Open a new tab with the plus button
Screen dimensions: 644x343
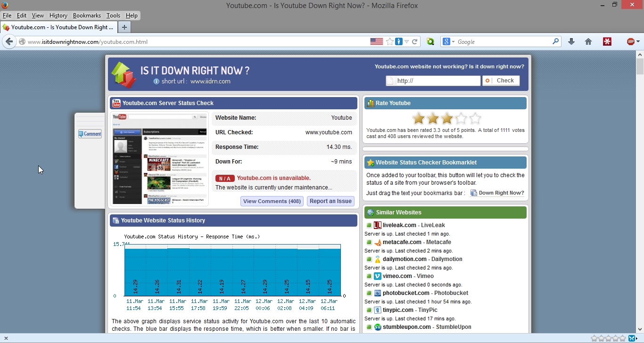(124, 27)
